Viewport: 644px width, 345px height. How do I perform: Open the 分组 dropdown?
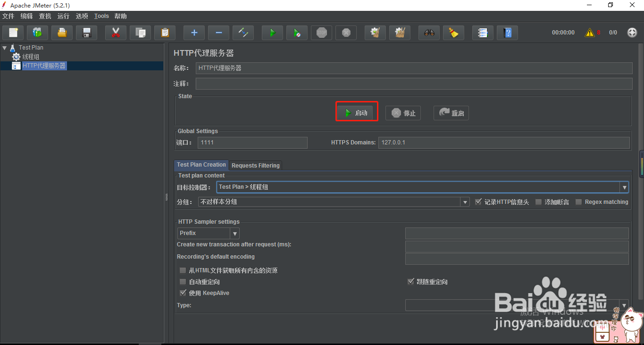pyautogui.click(x=466, y=202)
